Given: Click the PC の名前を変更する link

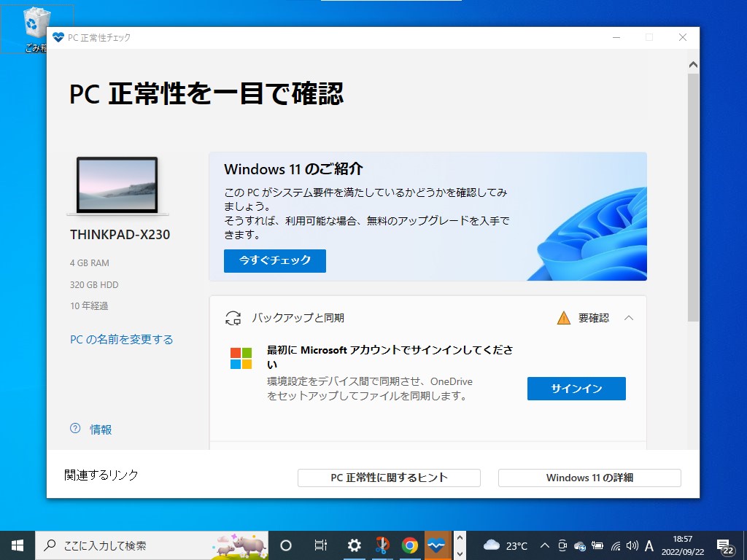Looking at the screenshot, I should pos(121,339).
